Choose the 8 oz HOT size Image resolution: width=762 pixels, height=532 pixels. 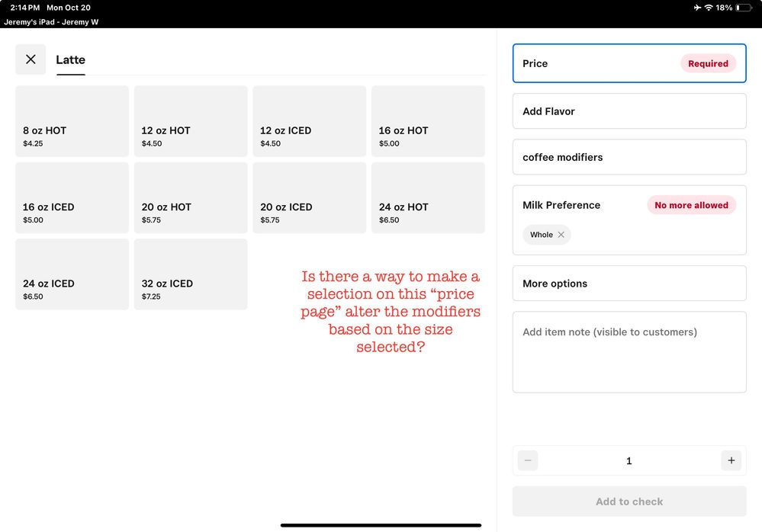tap(72, 121)
